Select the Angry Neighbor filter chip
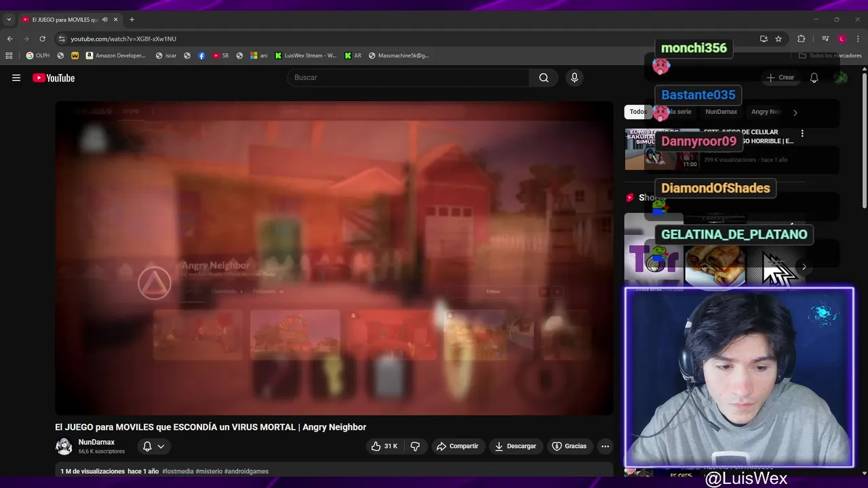The width and height of the screenshot is (868, 488). [x=766, y=112]
